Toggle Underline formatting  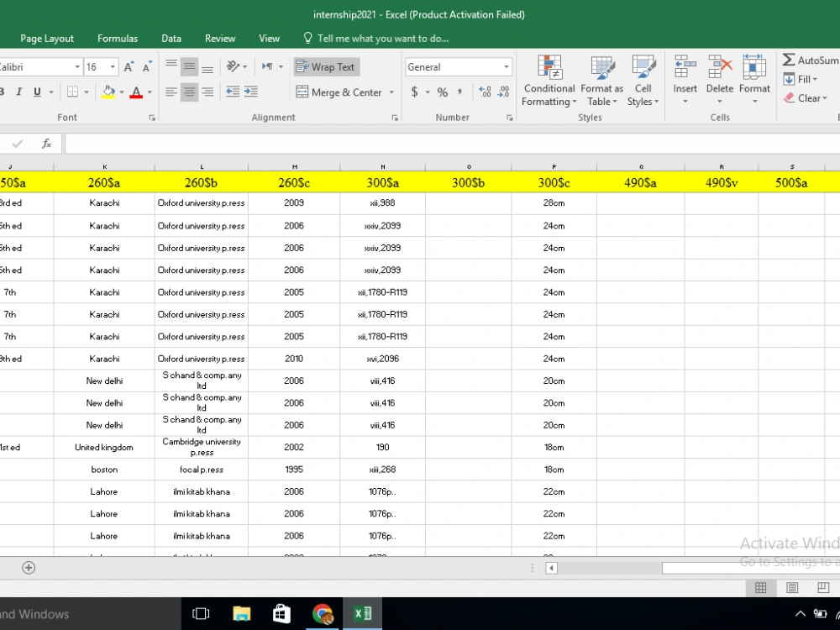tap(37, 92)
